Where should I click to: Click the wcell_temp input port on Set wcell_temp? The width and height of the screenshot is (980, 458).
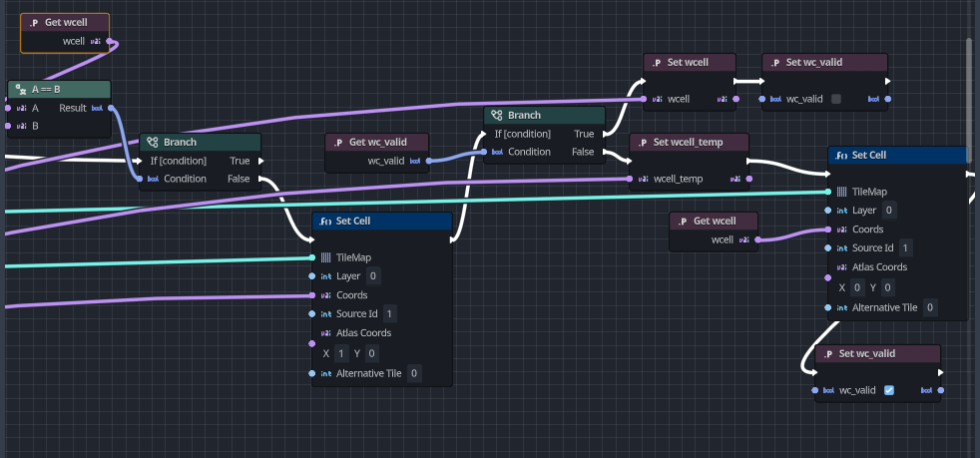click(630, 180)
